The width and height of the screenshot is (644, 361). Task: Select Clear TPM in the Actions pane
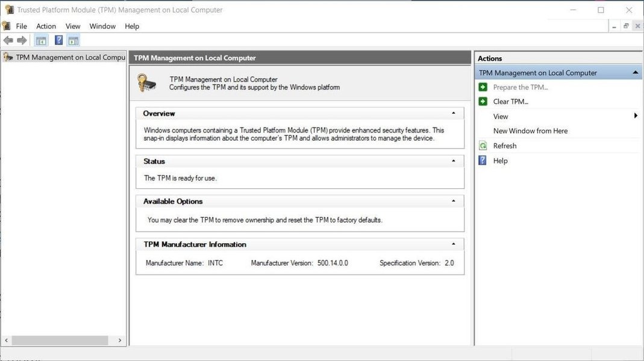(x=510, y=101)
